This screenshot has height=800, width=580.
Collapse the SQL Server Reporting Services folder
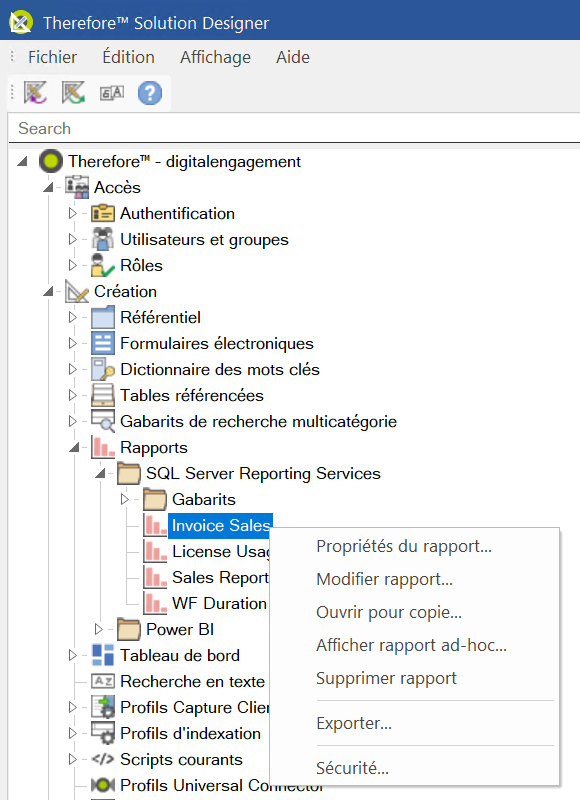coord(100,474)
